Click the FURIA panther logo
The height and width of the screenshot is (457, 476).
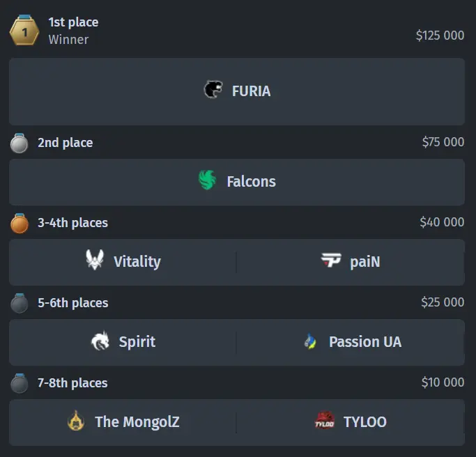pyautogui.click(x=213, y=90)
